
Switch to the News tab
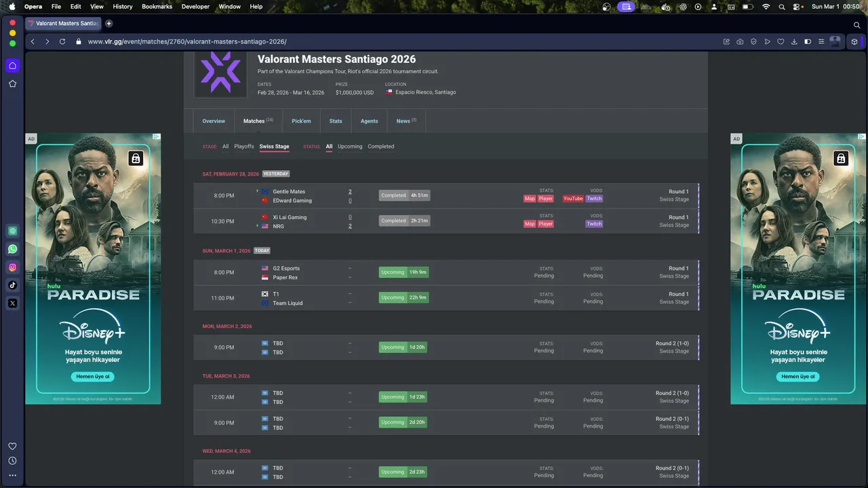point(406,121)
